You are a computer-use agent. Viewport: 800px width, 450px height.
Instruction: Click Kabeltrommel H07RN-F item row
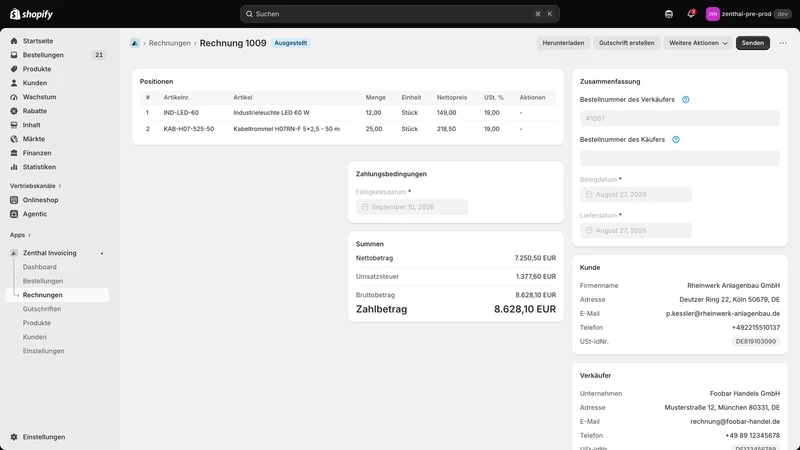[x=348, y=129]
